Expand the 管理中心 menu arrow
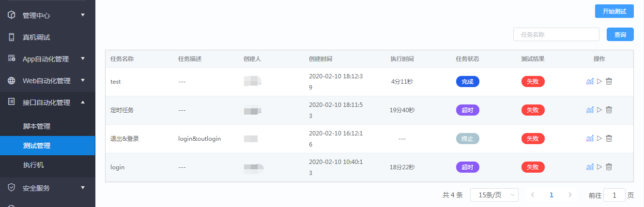This screenshot has width=644, height=207. pyautogui.click(x=83, y=15)
